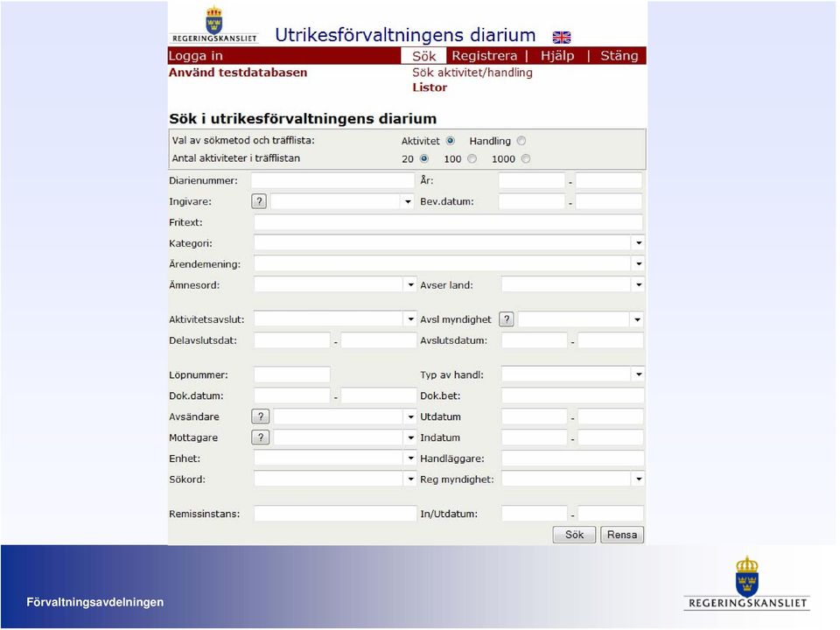Click Logga in
The height and width of the screenshot is (630, 840).
click(x=195, y=56)
